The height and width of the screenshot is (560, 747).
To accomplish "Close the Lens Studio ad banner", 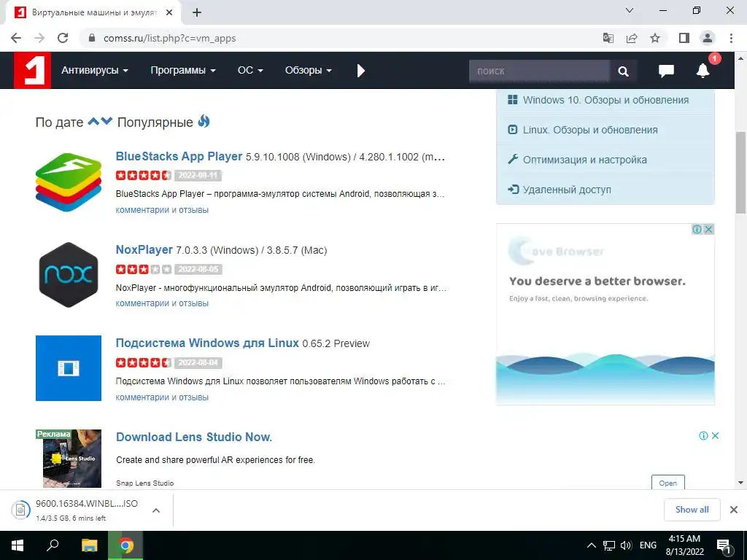I will tap(715, 436).
